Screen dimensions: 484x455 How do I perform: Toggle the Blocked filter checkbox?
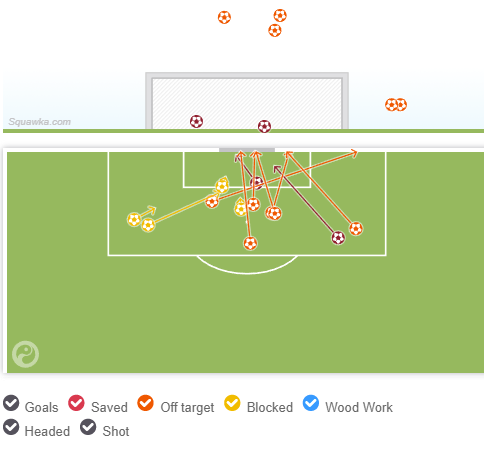pyautogui.click(x=232, y=403)
